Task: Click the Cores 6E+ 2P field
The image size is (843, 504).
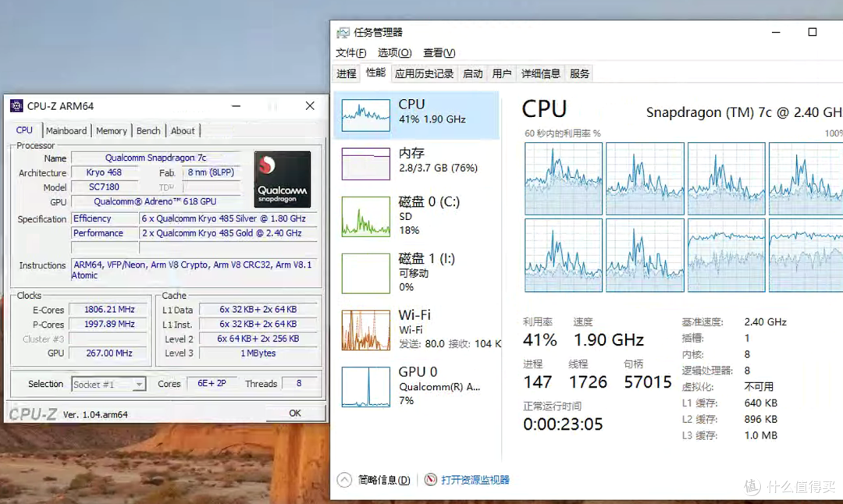Action: pos(212,384)
